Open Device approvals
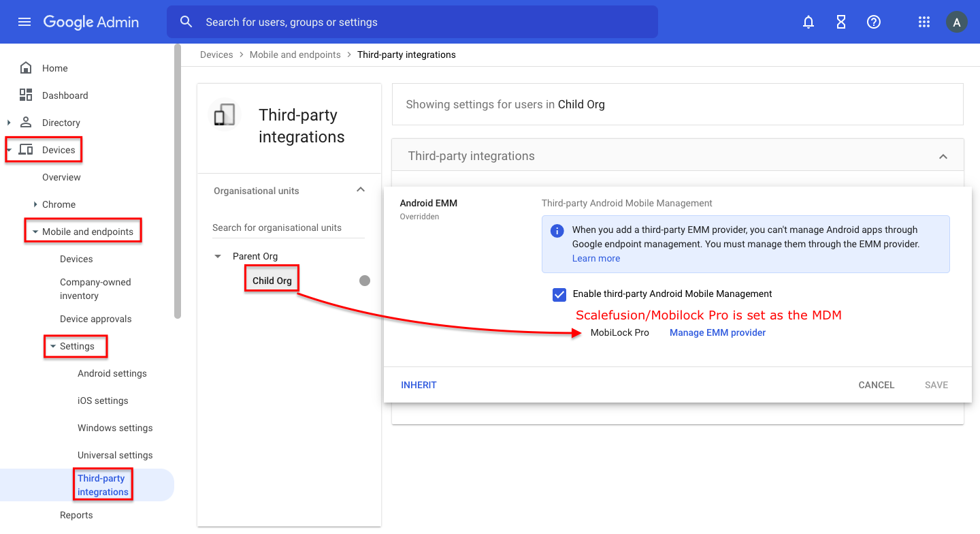This screenshot has width=980, height=534. (96, 319)
